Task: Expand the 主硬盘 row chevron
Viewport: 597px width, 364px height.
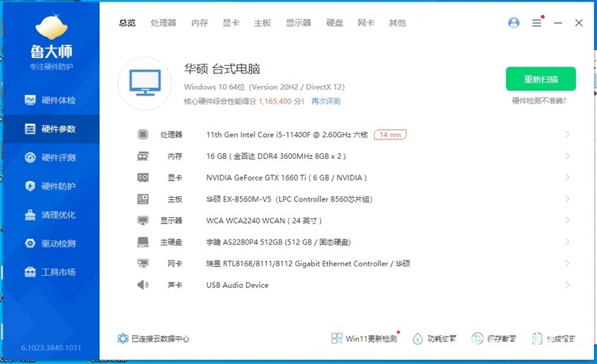Action: point(567,242)
